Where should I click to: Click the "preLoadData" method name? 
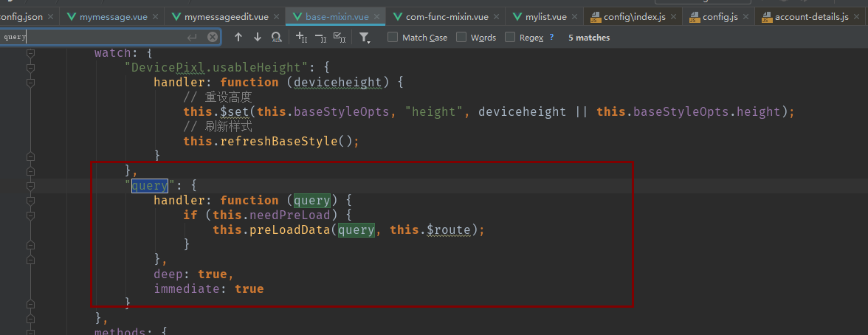(x=290, y=229)
